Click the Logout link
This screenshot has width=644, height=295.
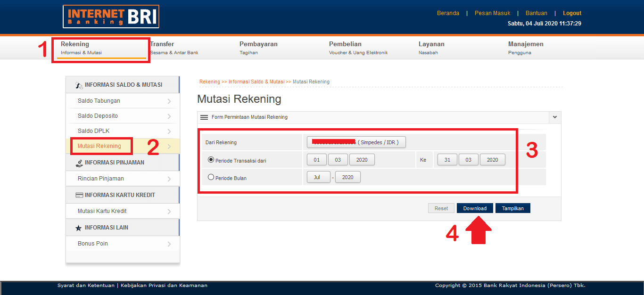tap(572, 13)
